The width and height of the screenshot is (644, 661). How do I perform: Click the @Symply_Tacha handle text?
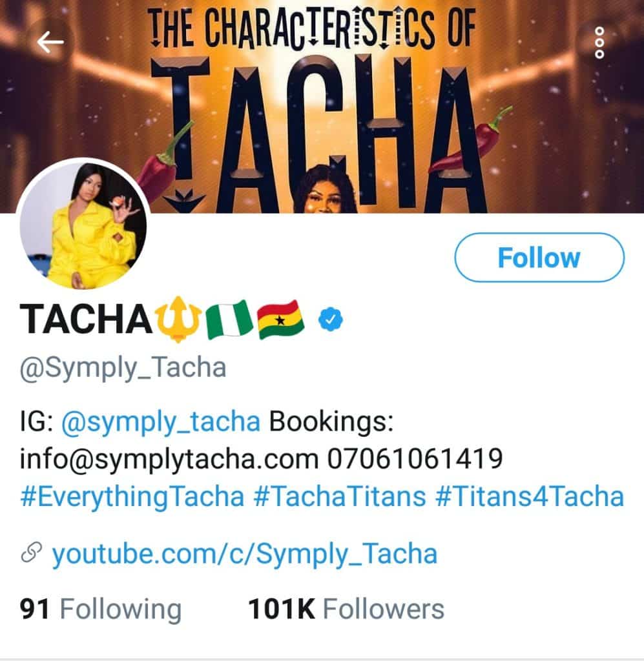(123, 367)
